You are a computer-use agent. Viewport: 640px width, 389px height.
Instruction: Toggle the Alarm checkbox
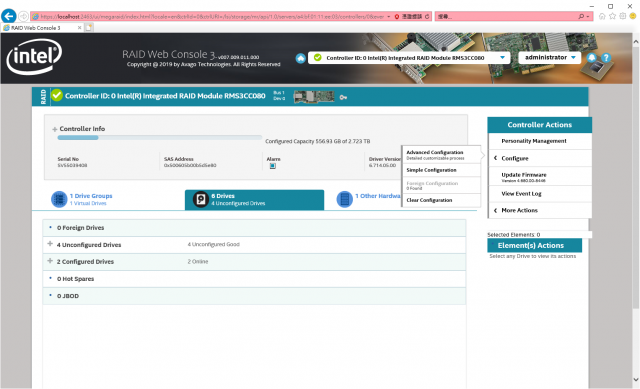273,166
